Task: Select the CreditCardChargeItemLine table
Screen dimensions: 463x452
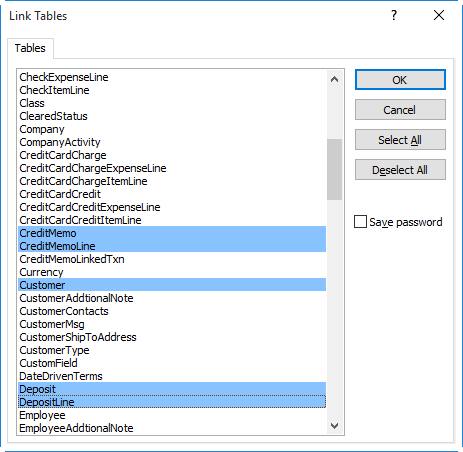Action: point(172,181)
